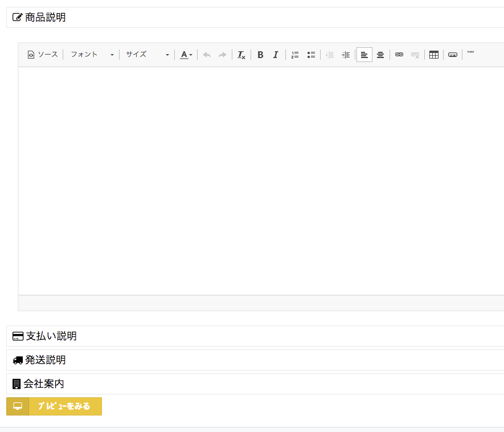
Task: Open the text color picker
Action: (186, 55)
